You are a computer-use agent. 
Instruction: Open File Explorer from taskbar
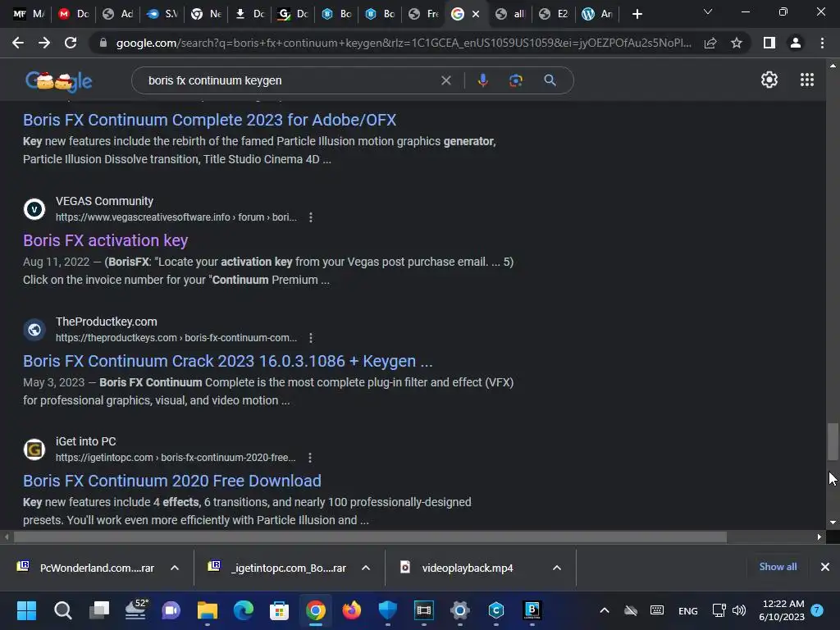(x=208, y=610)
